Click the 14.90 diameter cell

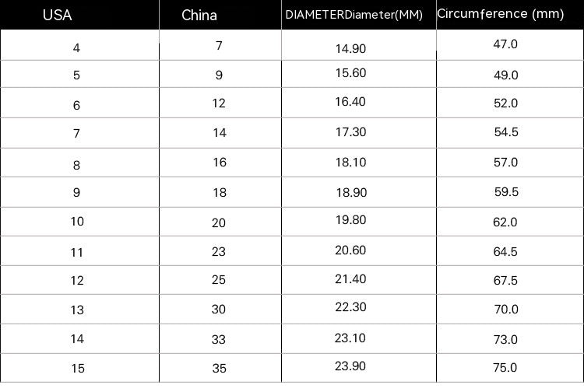click(x=350, y=48)
